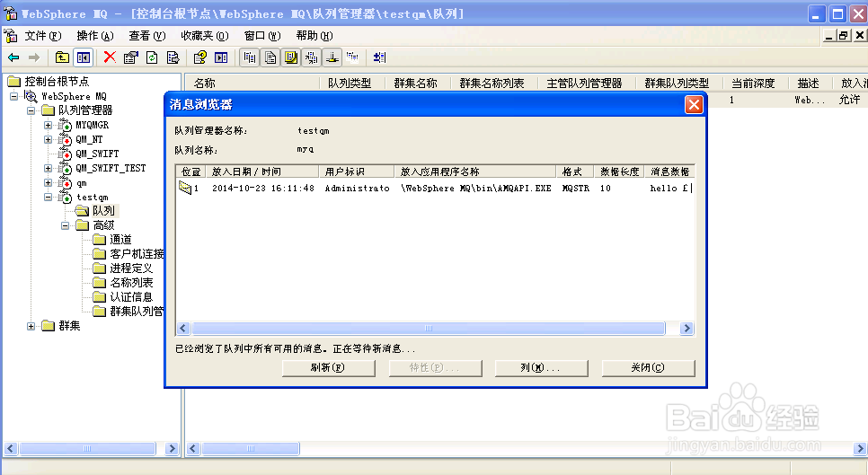Click the 刷新(F) button in message browser
Image resolution: width=868 pixels, height=475 pixels.
click(328, 368)
